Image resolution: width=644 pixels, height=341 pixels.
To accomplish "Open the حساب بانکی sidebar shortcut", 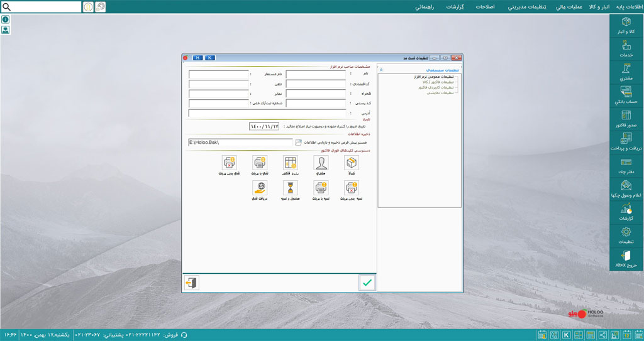I will [626, 95].
